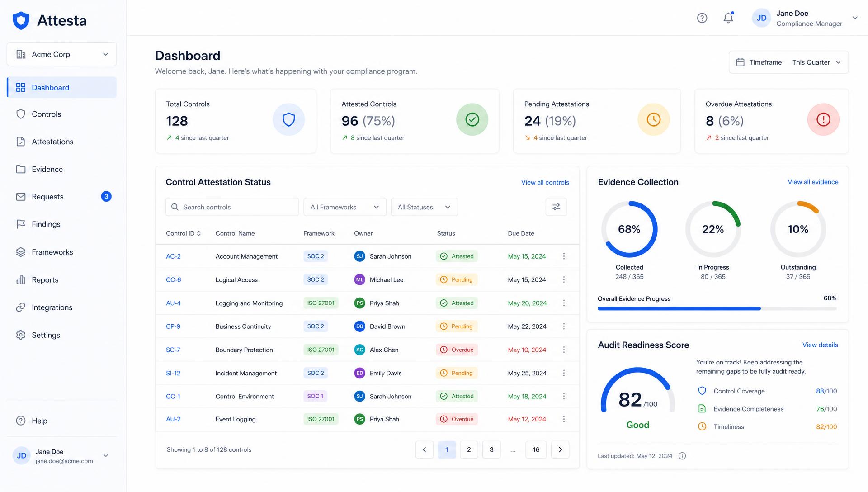Open row actions menu for CP-9
Screen dimensions: 868x492
pos(564,326)
